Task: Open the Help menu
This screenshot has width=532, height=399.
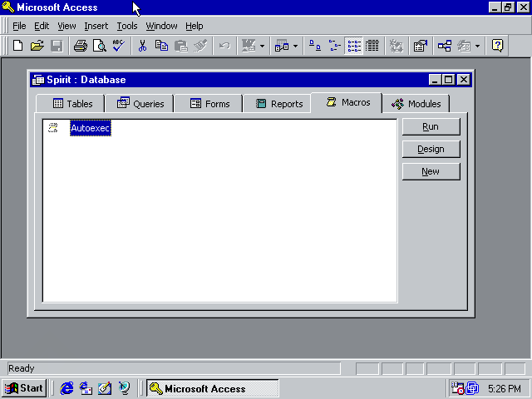Action: coord(194,26)
